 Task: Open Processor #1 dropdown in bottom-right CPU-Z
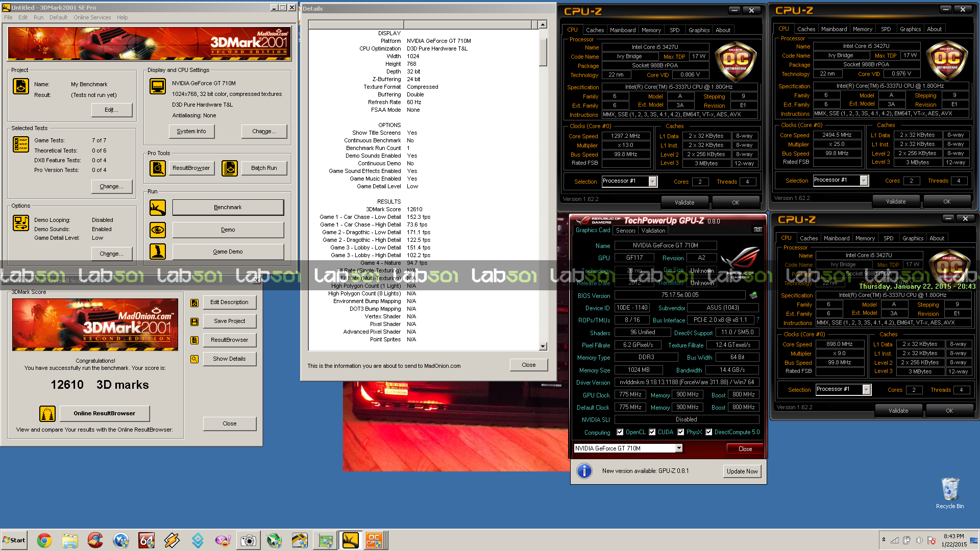[x=866, y=389]
